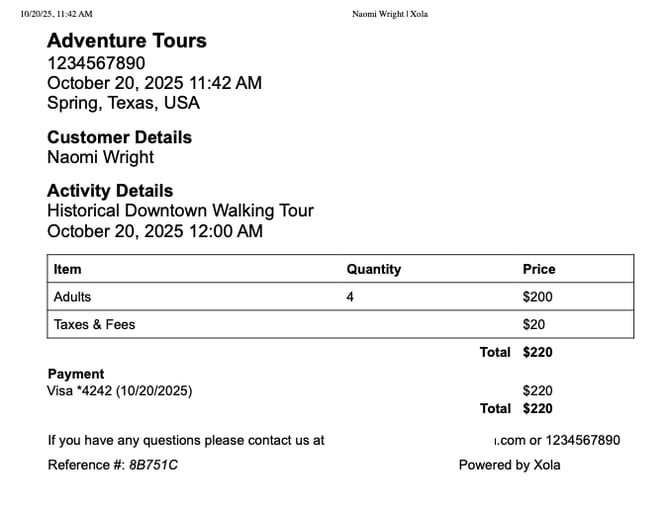
Task: Click the Visa *4242 payment line
Action: (120, 391)
